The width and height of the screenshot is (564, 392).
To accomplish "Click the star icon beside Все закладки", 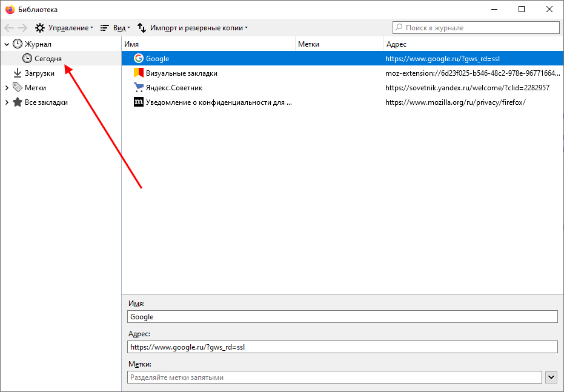I will pos(18,102).
